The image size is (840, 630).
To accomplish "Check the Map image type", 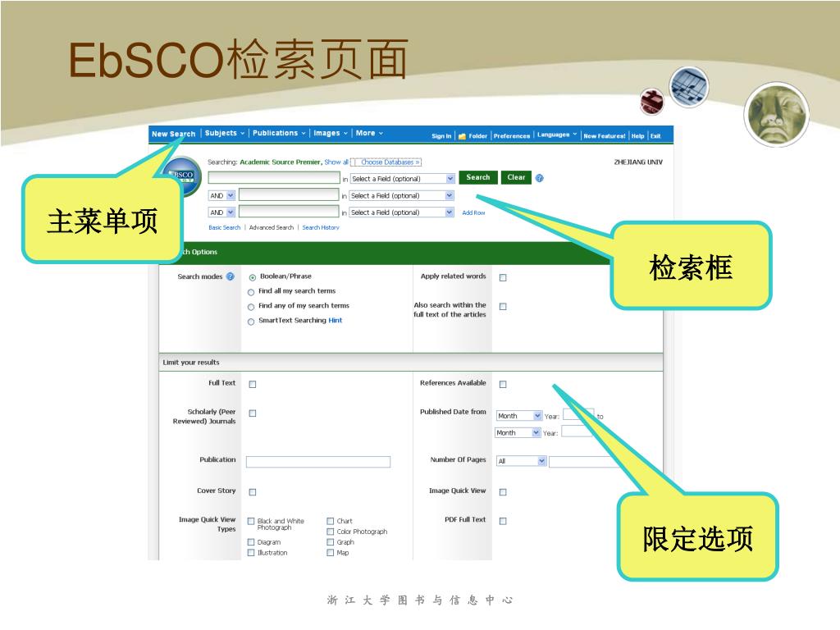I will (331, 552).
